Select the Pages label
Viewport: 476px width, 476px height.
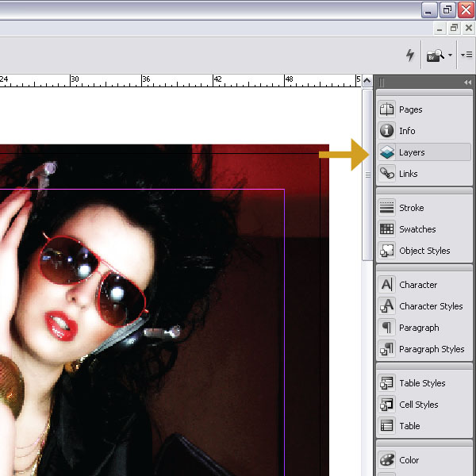(x=410, y=109)
